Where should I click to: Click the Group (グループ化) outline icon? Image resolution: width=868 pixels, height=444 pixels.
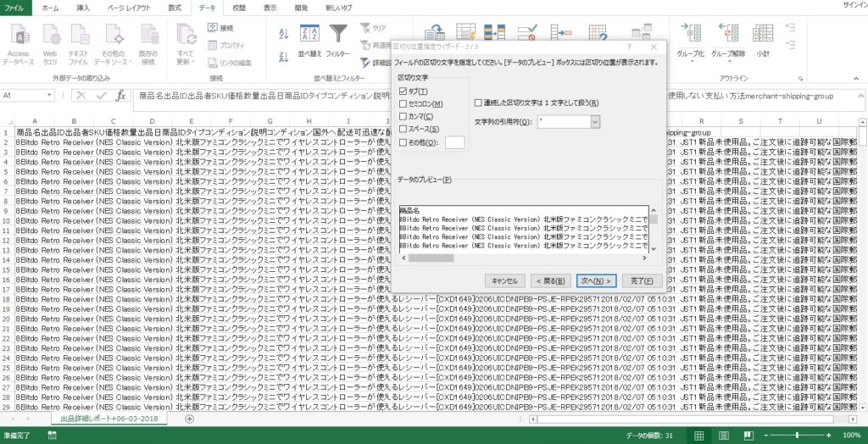click(x=690, y=34)
